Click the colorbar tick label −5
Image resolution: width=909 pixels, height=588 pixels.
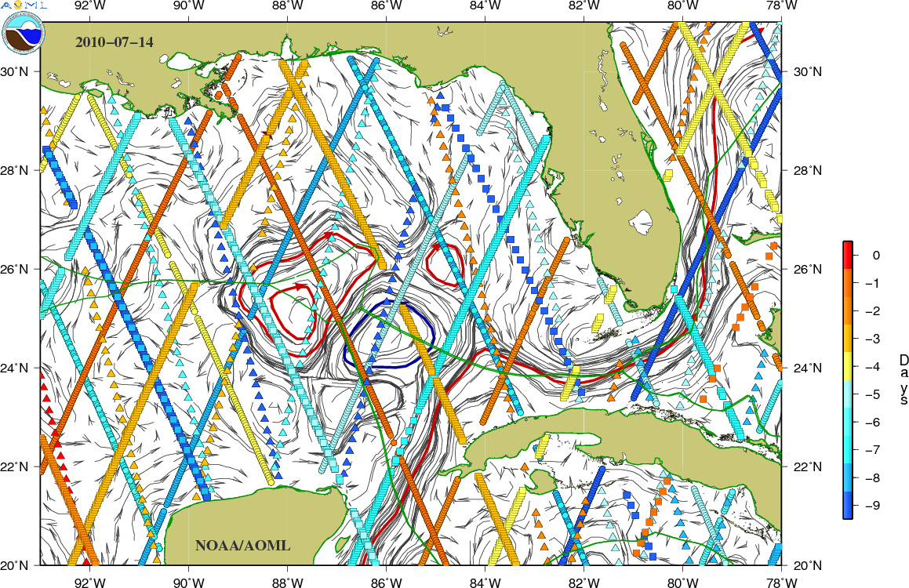(x=872, y=394)
